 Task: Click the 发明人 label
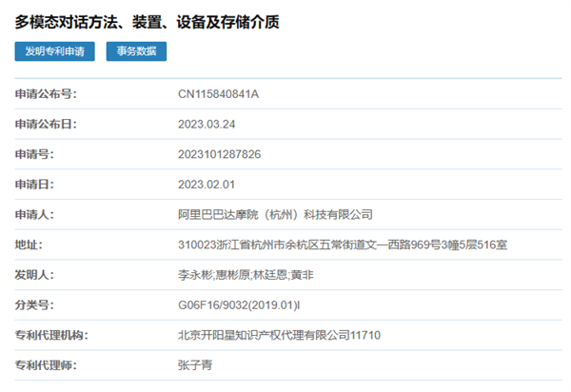34,275
